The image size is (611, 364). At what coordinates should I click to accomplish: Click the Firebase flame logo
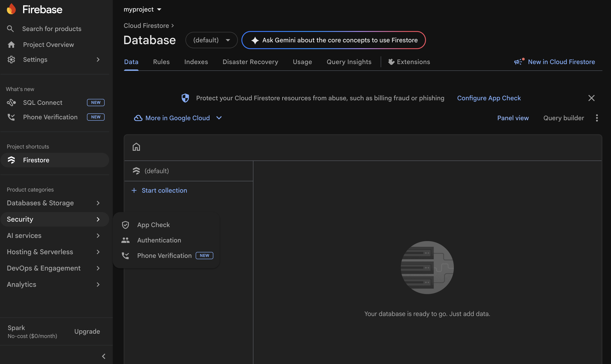point(11,9)
